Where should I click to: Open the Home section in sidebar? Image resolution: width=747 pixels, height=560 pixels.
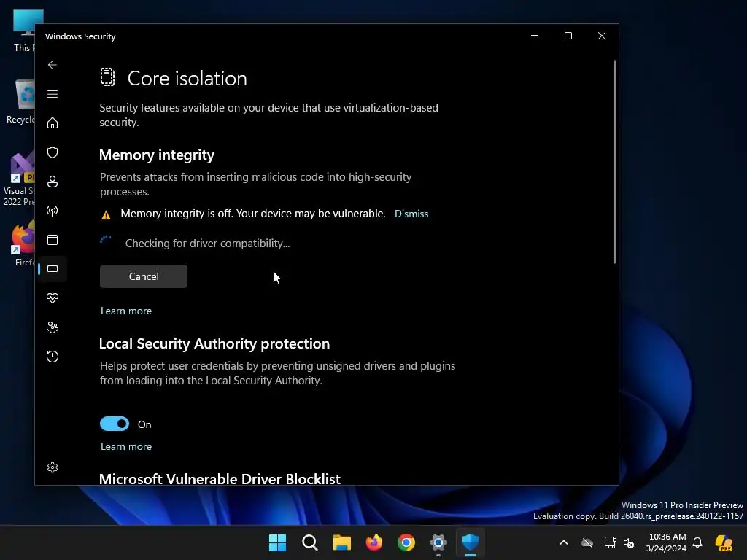point(53,123)
